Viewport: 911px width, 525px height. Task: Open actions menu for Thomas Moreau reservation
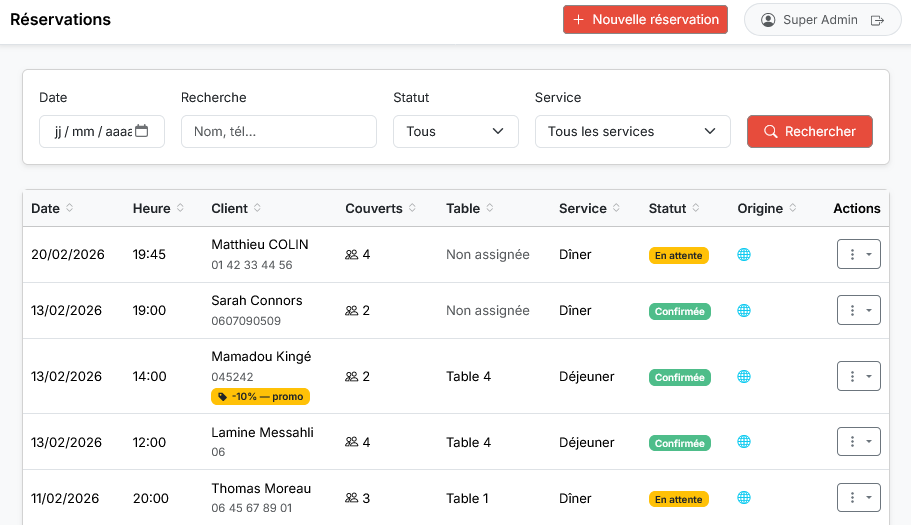click(x=858, y=498)
